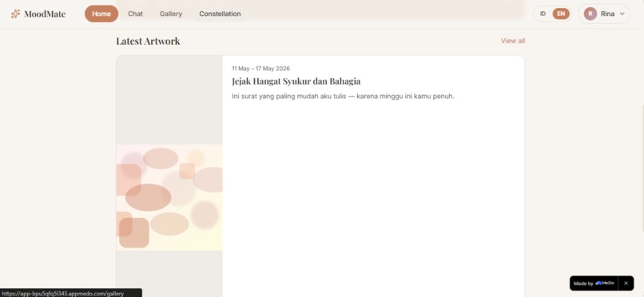Select the EN language option

point(561,14)
